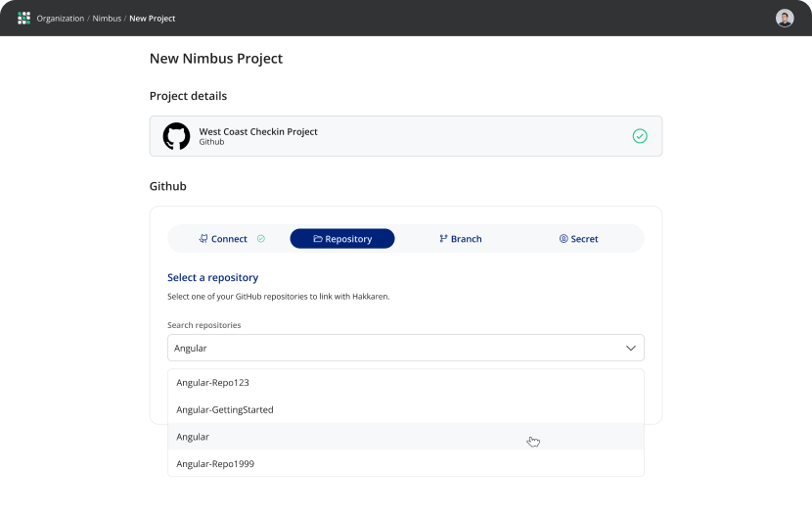The width and height of the screenshot is (812, 519).
Task: Open the user profile avatar
Action: tap(785, 18)
